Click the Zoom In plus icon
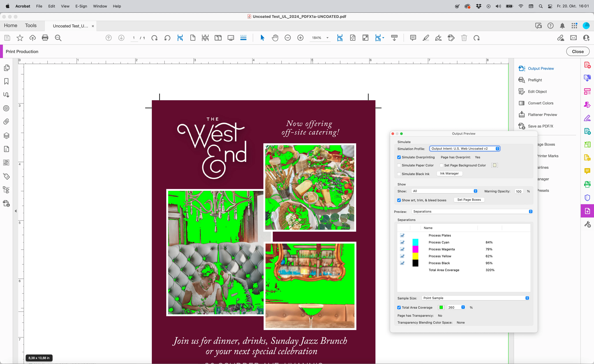The image size is (594, 364). (x=300, y=38)
